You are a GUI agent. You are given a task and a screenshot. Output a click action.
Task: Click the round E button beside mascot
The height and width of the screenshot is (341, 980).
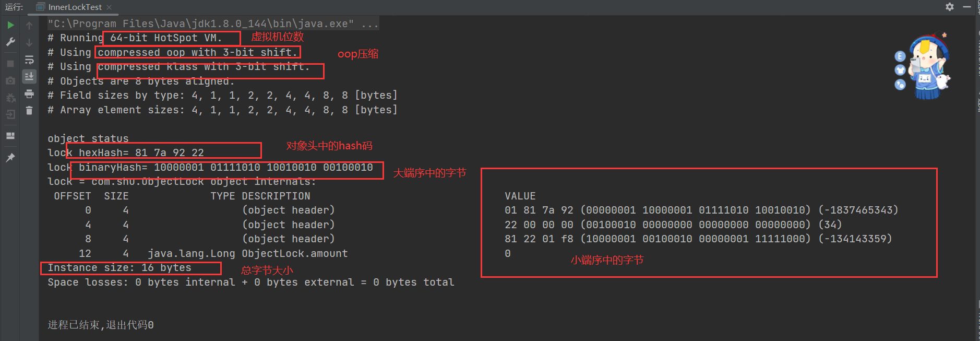900,56
